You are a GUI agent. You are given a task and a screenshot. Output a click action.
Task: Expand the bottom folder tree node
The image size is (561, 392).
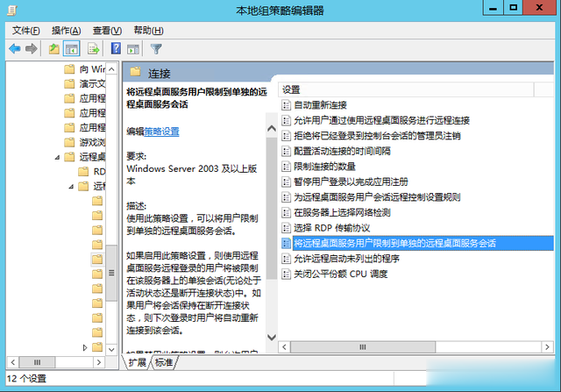(85, 347)
